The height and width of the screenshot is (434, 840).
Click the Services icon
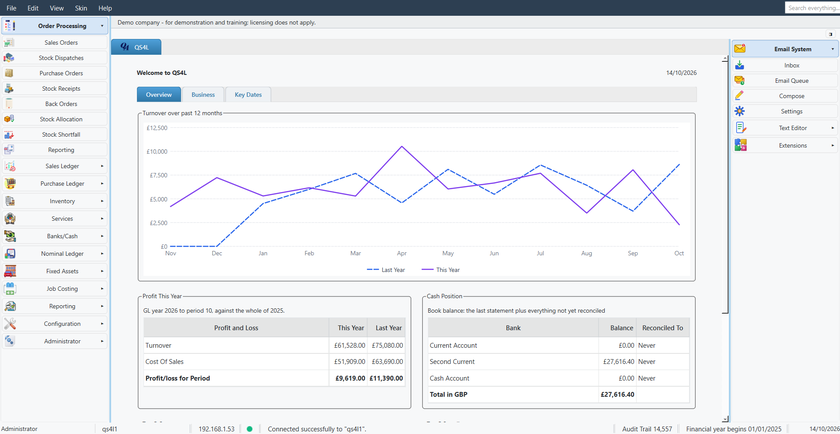[x=10, y=219]
